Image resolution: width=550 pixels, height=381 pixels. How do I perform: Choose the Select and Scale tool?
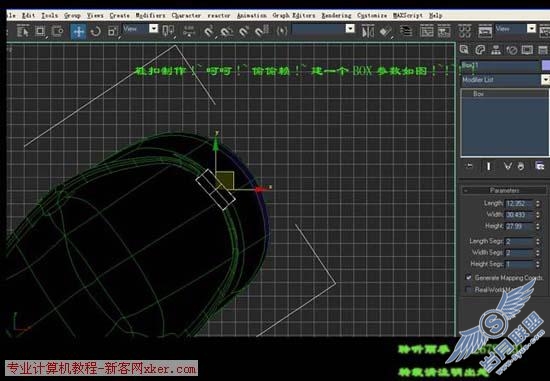coord(113,32)
